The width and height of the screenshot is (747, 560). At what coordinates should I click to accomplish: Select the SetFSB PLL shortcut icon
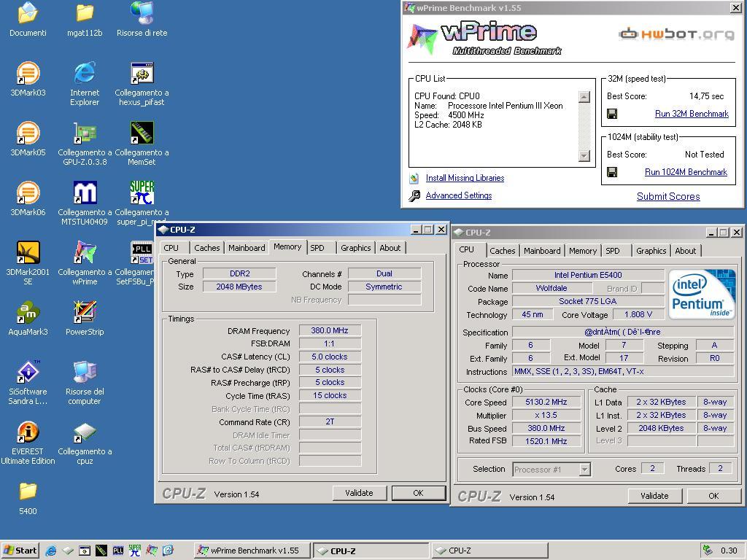(x=142, y=253)
